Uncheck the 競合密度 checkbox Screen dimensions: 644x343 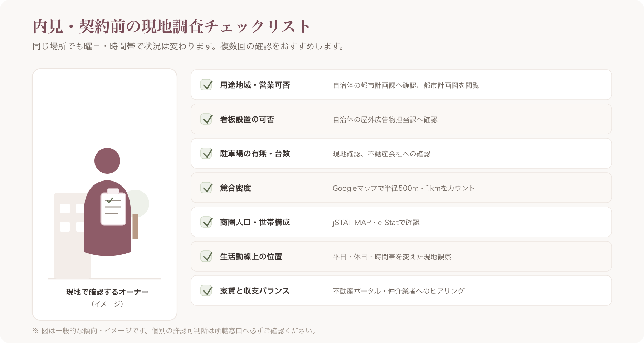(206, 188)
